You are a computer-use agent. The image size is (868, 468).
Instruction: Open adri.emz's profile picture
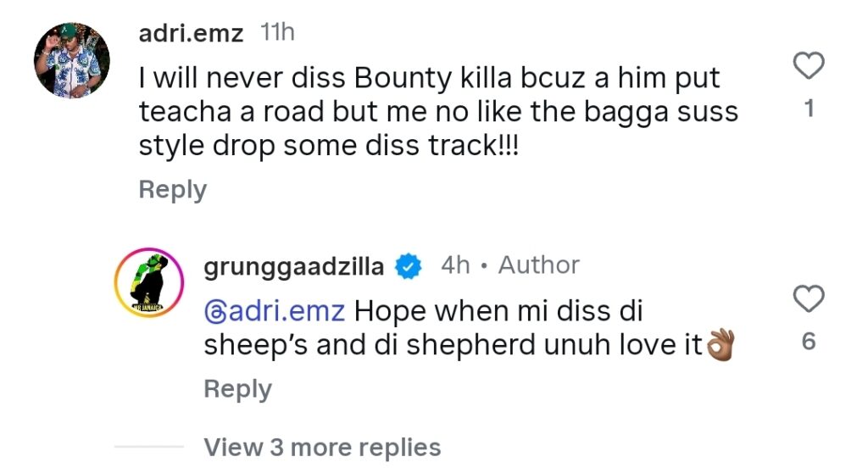point(72,60)
